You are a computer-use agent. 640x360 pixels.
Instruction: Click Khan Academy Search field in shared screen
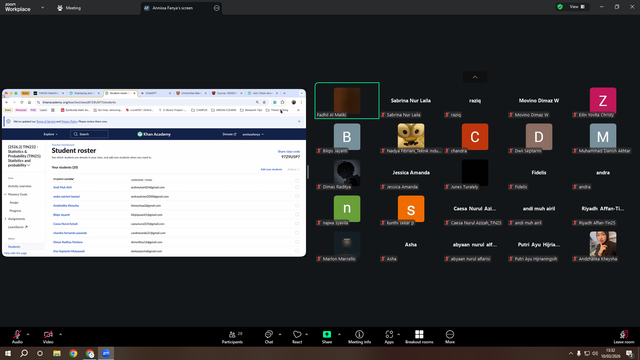[89, 134]
